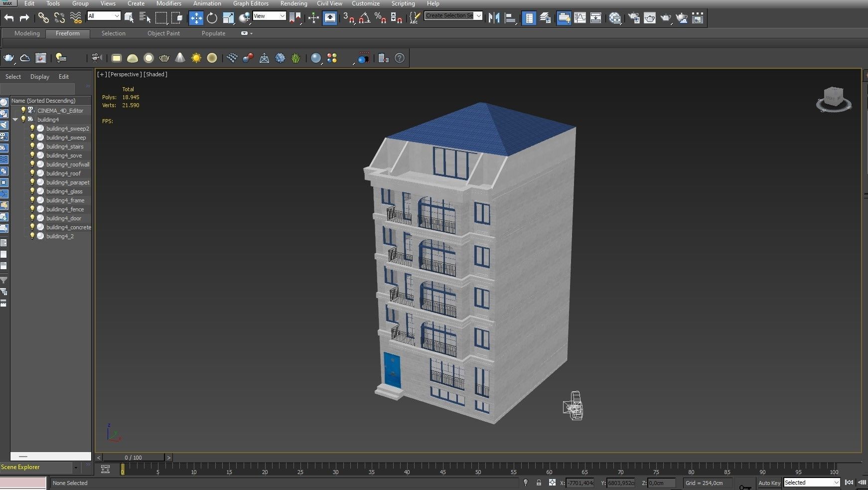868x490 pixels.
Task: Click the Redo arrow icon
Action: coord(24,18)
